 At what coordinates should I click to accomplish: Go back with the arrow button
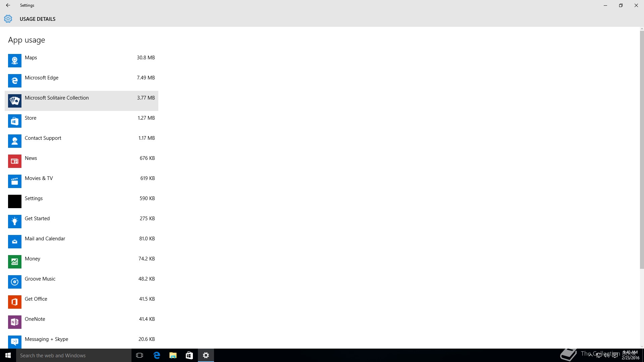point(8,5)
